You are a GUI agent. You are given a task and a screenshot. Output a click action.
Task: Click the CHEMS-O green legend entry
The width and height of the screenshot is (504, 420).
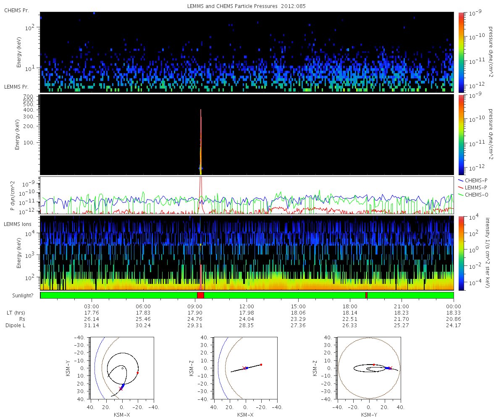(x=477, y=194)
